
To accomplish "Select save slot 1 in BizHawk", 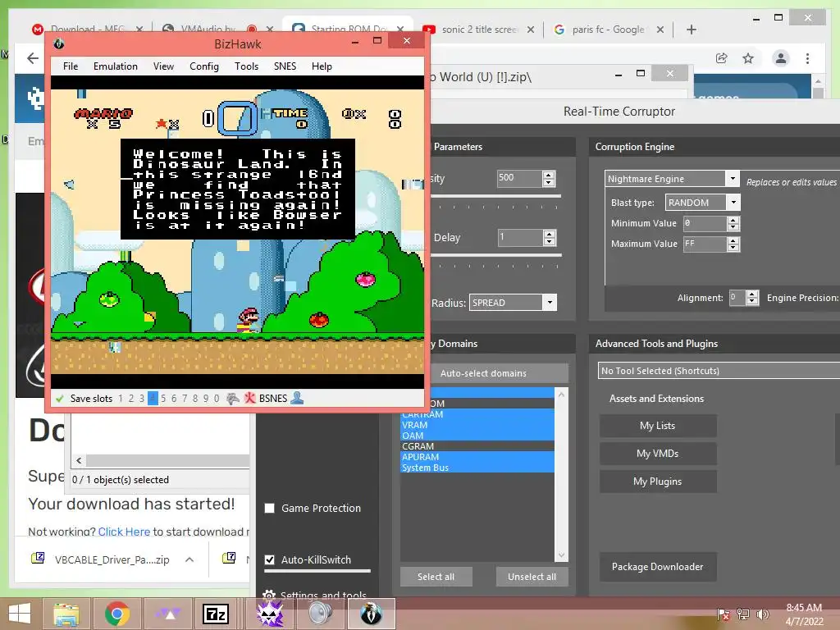I will click(x=121, y=399).
